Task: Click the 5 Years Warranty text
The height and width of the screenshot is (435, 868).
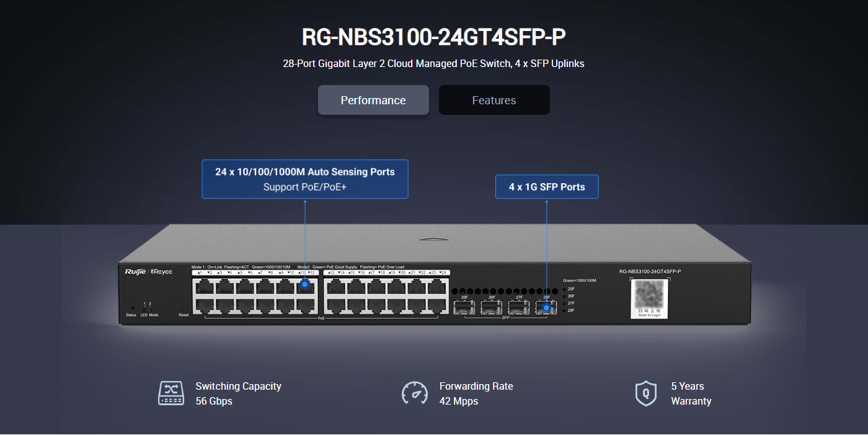Action: point(691,393)
